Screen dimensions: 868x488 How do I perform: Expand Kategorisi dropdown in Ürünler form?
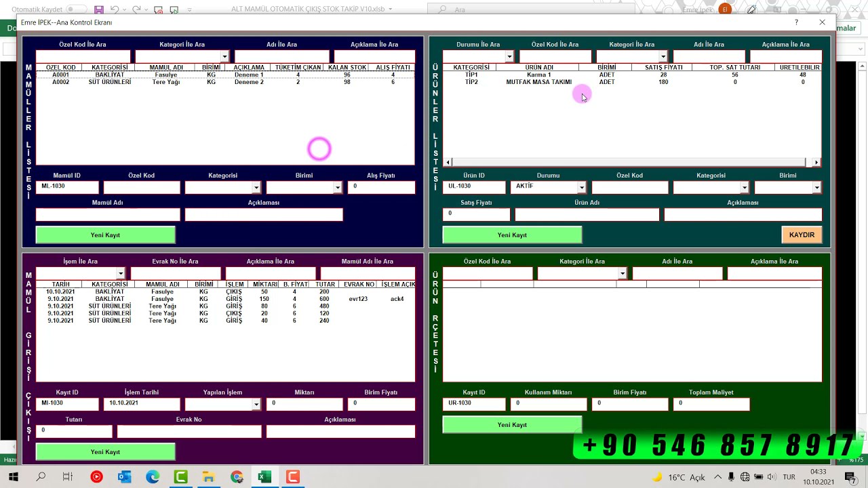coord(745,188)
